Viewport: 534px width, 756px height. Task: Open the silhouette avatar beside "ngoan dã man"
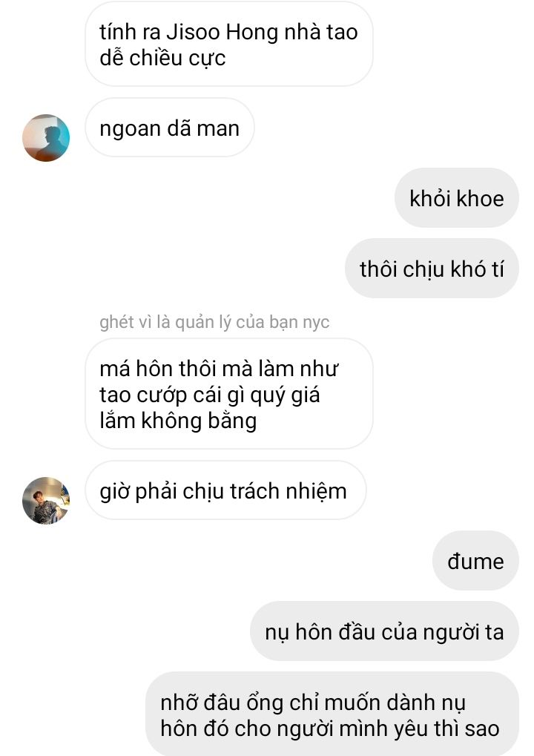coord(46,138)
